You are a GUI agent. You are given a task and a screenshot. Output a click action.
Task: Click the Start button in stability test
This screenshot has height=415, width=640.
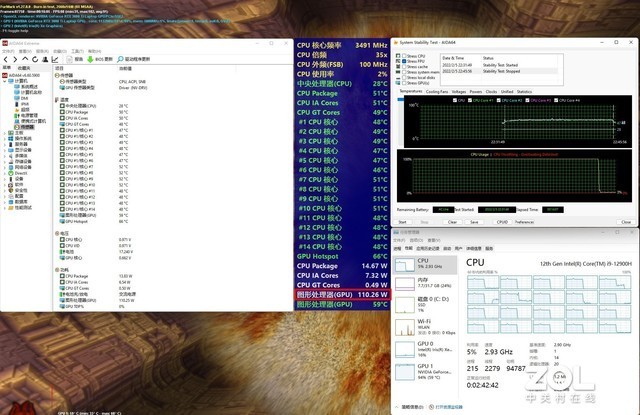coord(402,222)
